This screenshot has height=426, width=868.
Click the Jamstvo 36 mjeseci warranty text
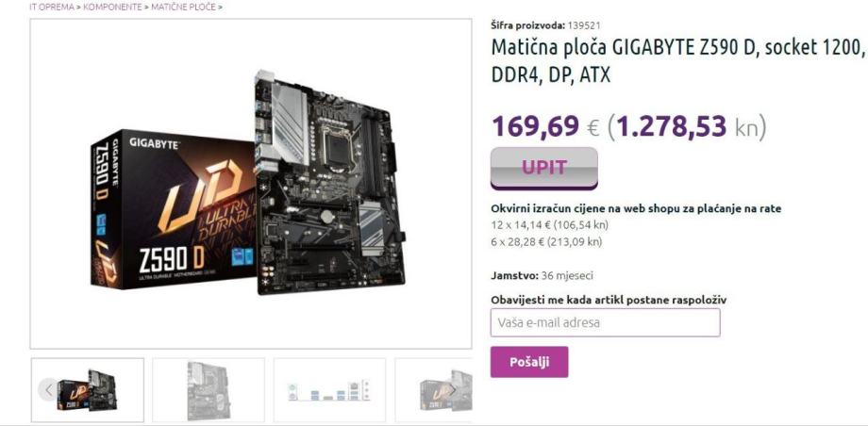[542, 275]
